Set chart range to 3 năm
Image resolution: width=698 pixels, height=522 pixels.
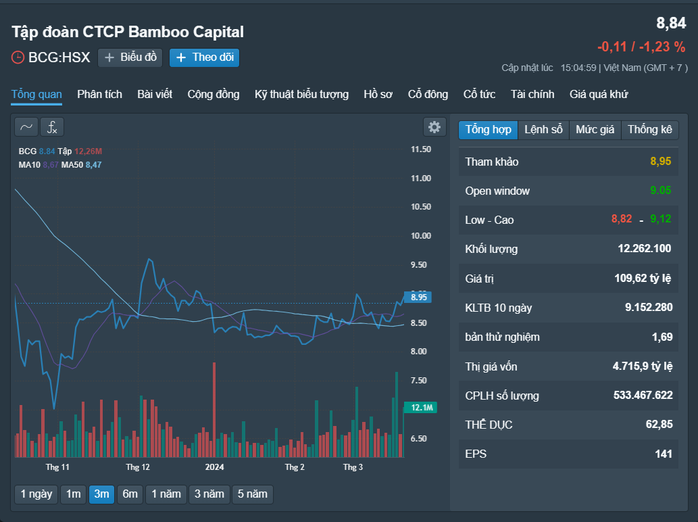[x=209, y=494]
